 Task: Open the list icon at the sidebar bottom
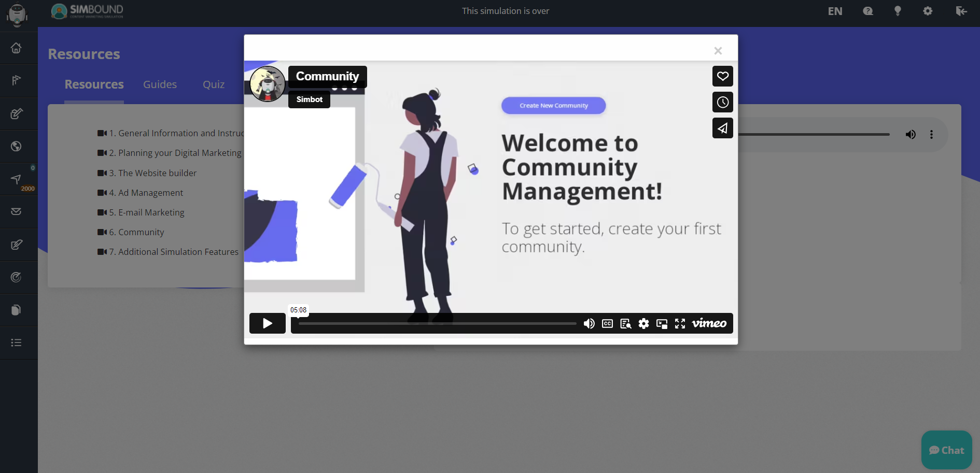tap(16, 342)
